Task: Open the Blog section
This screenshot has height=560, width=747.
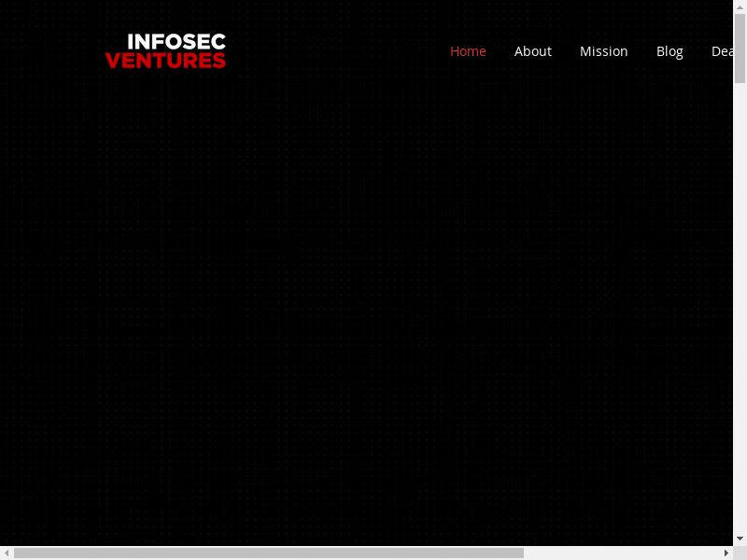Action: [669, 51]
